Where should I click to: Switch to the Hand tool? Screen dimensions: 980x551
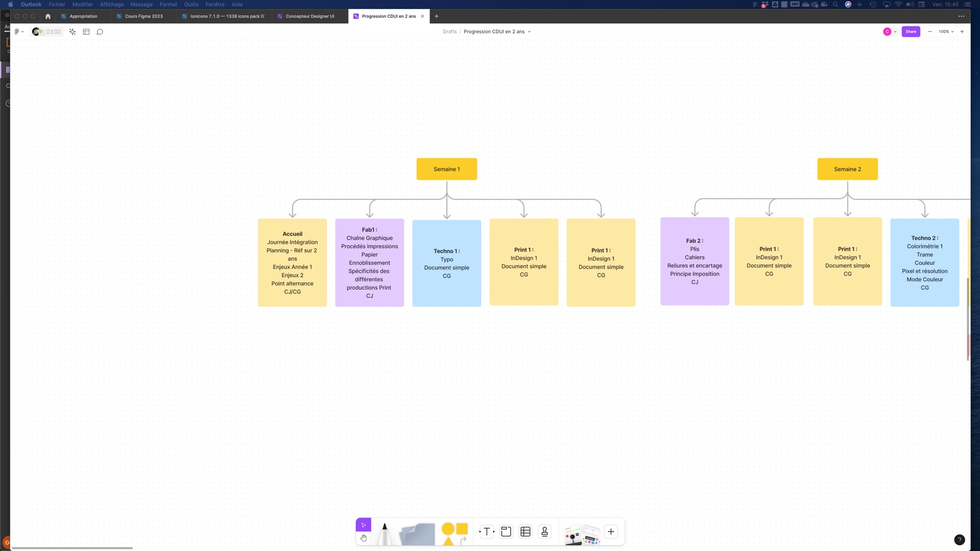pos(363,538)
